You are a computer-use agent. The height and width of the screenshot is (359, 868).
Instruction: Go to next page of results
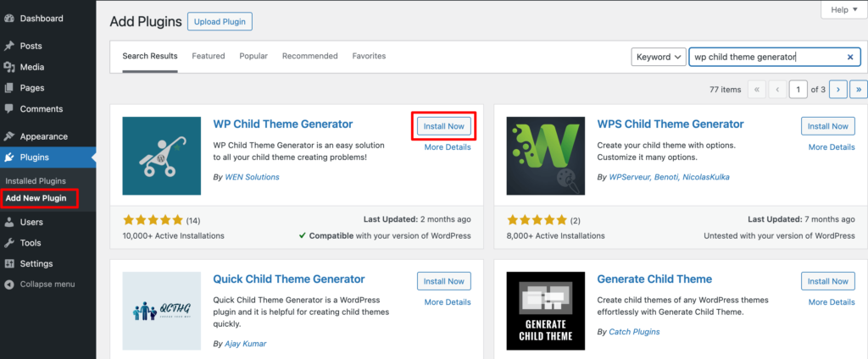tap(838, 89)
